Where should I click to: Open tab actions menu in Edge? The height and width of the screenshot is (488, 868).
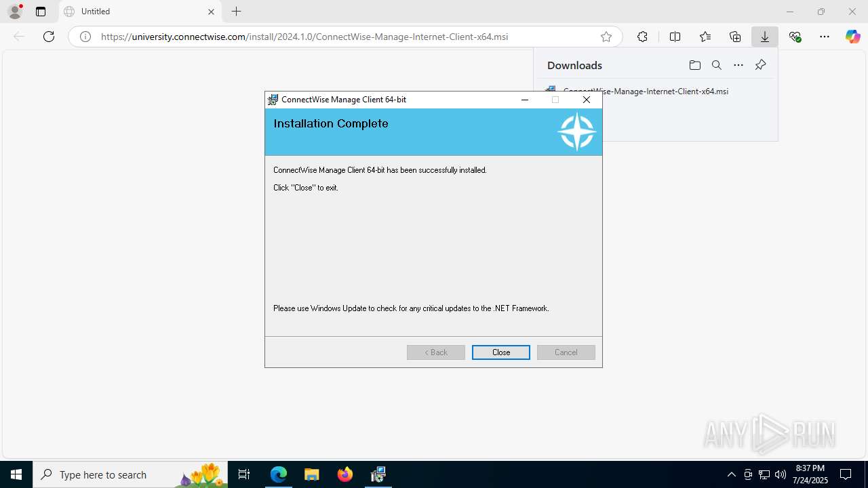[x=41, y=12]
